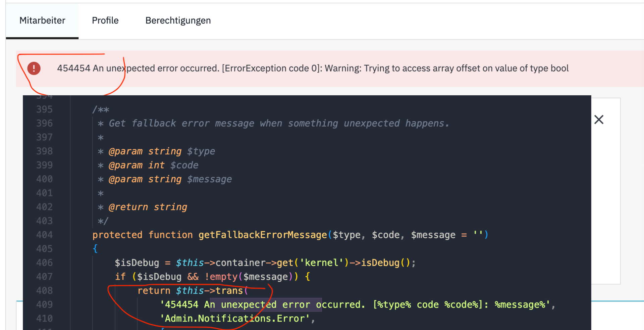This screenshot has width=644, height=330.
Task: Place cursor on the $isDebug assignment variable
Action: [137, 263]
